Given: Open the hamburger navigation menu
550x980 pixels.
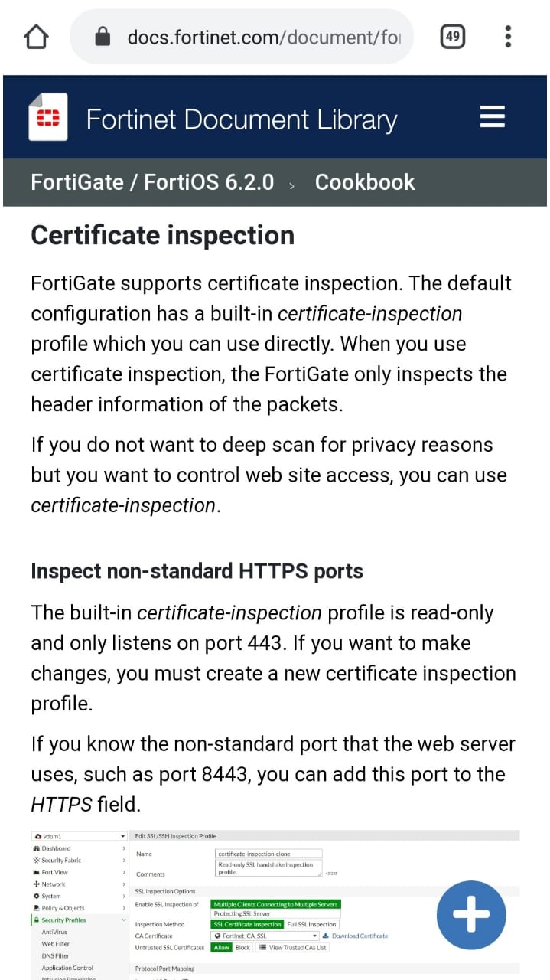Looking at the screenshot, I should coord(492,117).
